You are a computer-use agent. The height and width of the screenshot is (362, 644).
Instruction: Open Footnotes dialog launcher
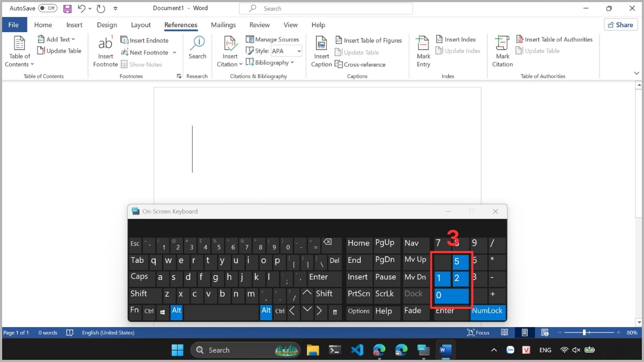point(179,76)
